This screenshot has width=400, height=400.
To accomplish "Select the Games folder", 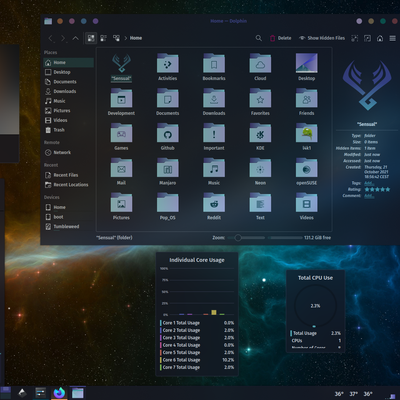I will [x=121, y=133].
